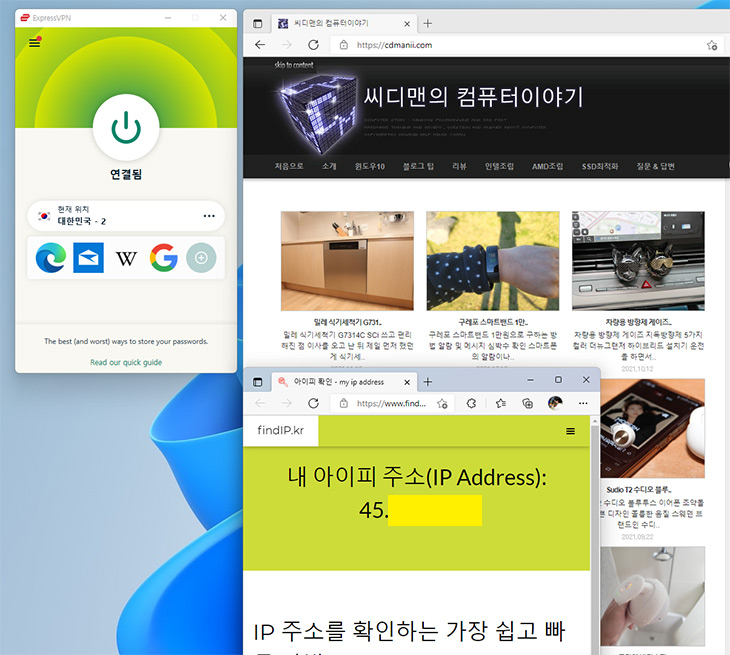Open Wikipedia shortcut in ExpressVPN
The image size is (730, 655).
[126, 257]
